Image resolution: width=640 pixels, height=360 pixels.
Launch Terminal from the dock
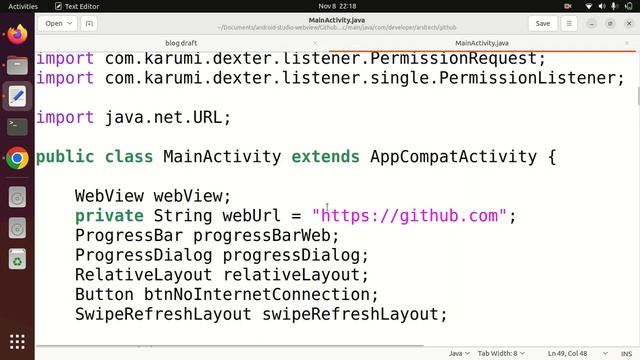coord(17,127)
